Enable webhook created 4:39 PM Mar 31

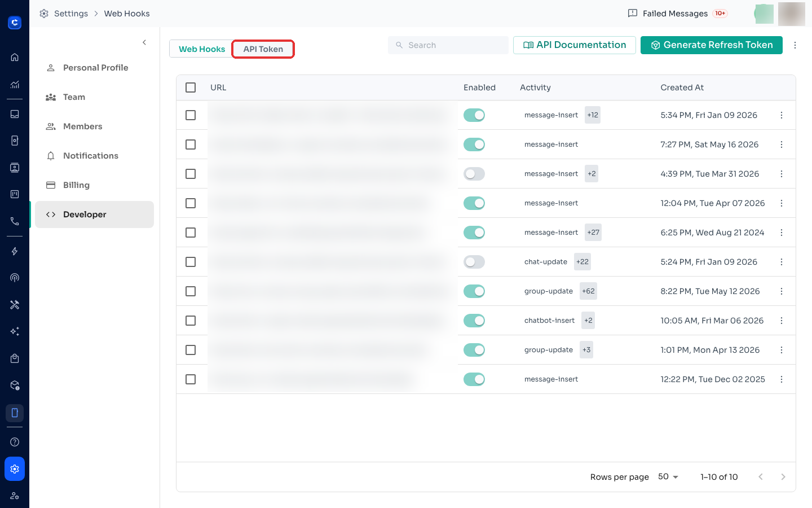tap(474, 174)
